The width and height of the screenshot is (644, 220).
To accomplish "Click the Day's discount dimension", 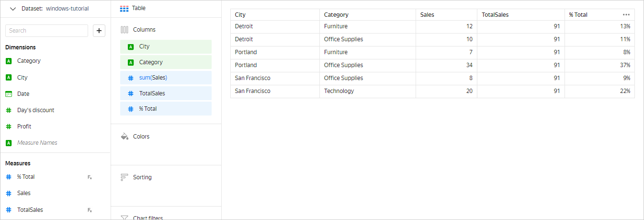I will coord(35,110).
